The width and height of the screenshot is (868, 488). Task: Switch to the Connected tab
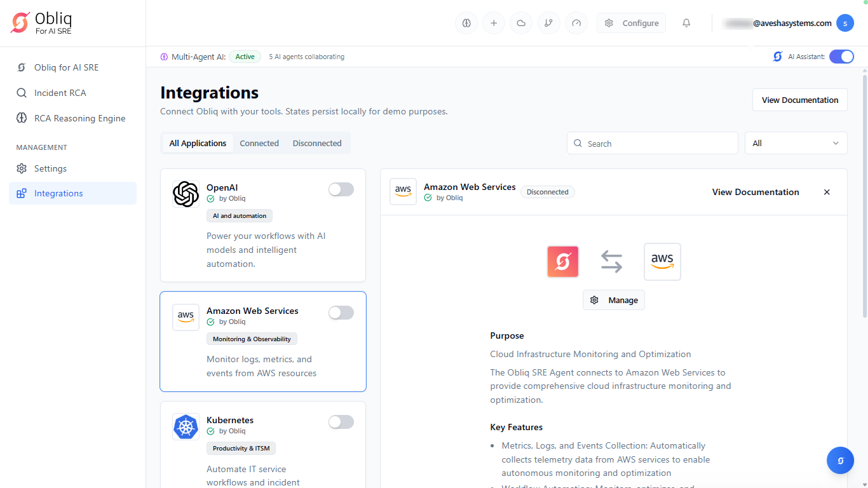259,143
